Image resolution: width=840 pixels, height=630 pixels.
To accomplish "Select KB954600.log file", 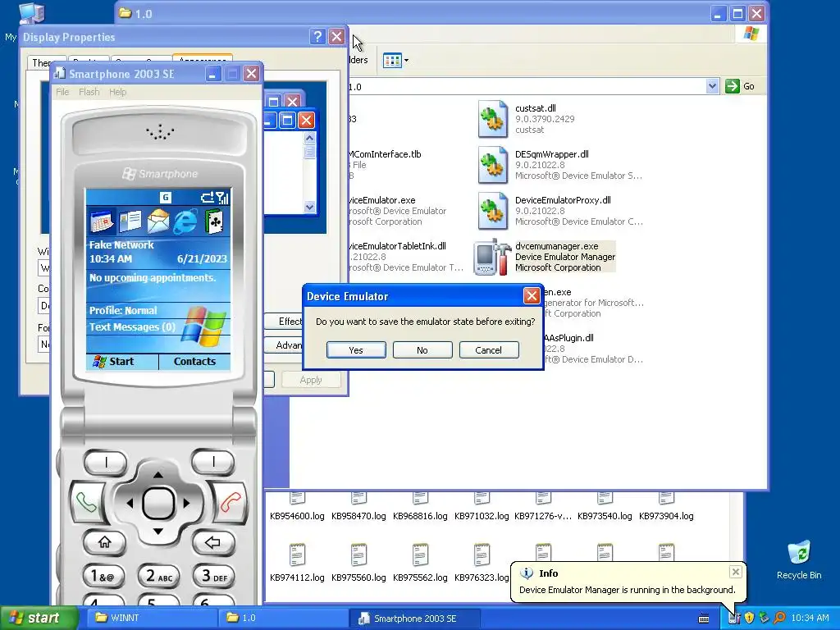I will pos(297,507).
